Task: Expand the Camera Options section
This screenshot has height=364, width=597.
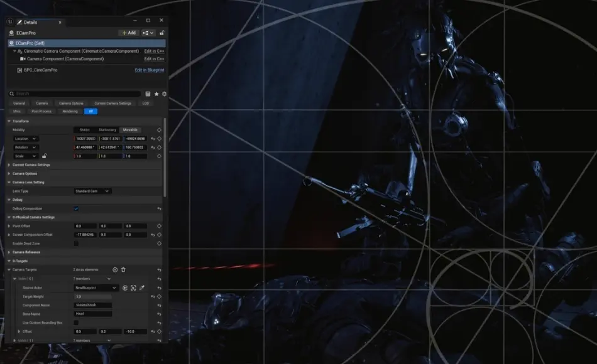Action: point(9,174)
